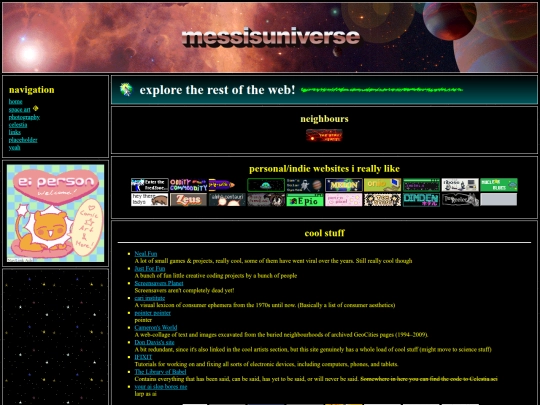Open the black badge with horse head
The width and height of the screenshot is (540, 405).
tap(460, 199)
